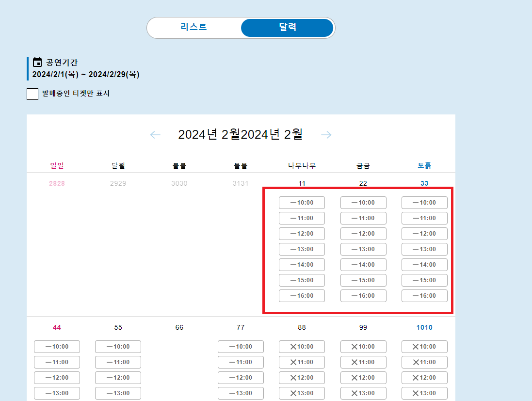
Task: Select the 12:00 slot on Wednesday February 7
Action: [241, 378]
